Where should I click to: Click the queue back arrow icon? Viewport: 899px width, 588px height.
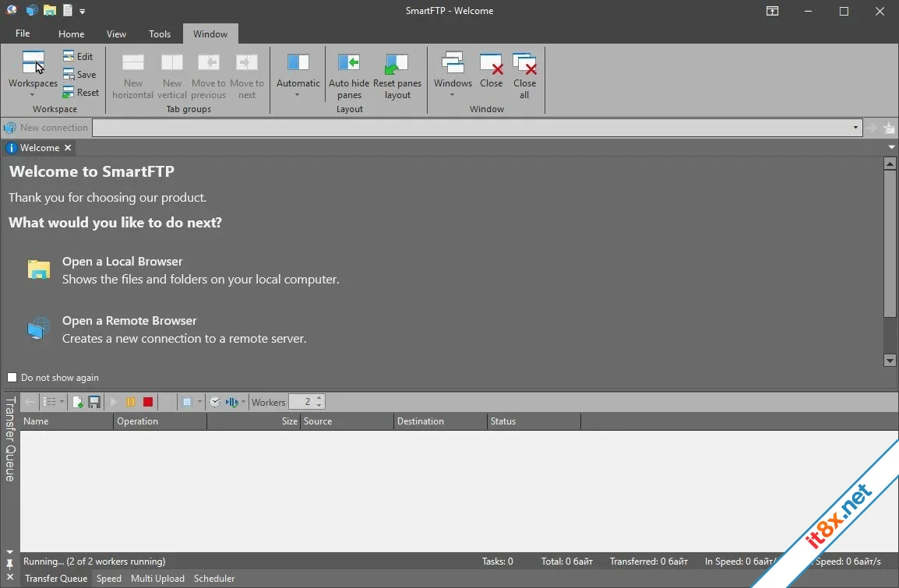30,403
